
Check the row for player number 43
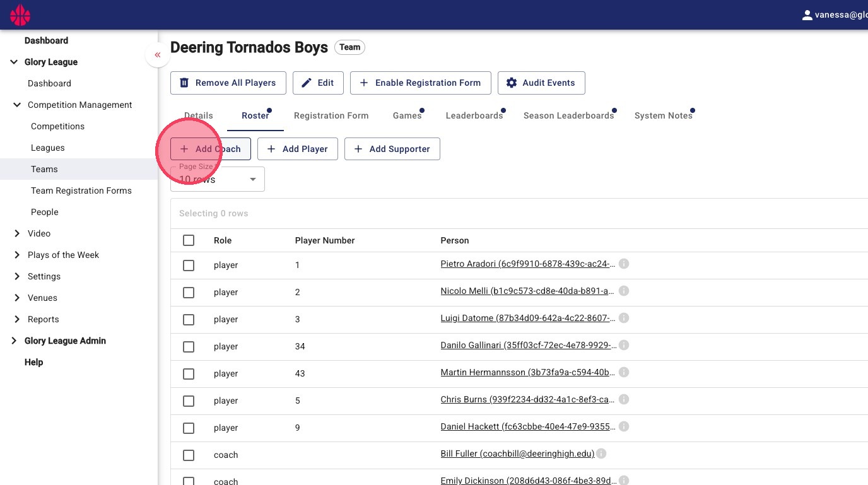(189, 374)
